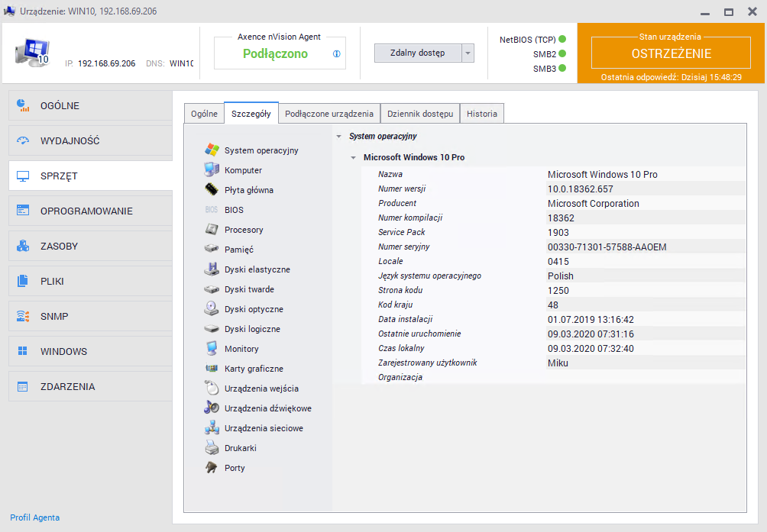Viewport: 767px width, 532px height.
Task: Click the OSTRZEŻENIE device status box
Action: point(671,53)
